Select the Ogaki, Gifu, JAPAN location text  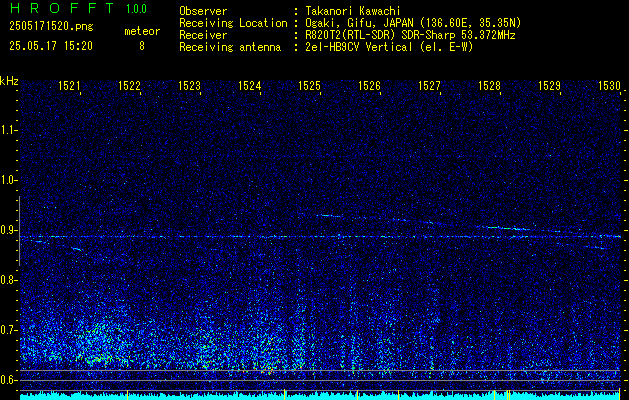(413, 23)
